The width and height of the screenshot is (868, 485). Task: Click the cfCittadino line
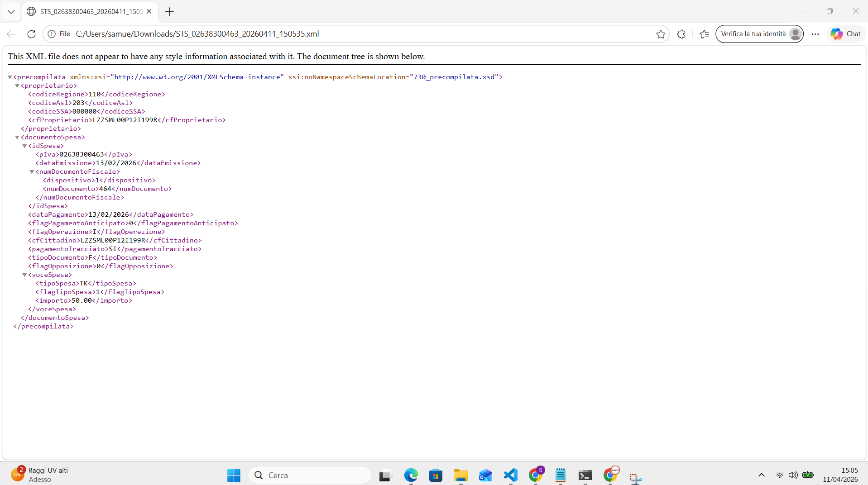point(115,240)
